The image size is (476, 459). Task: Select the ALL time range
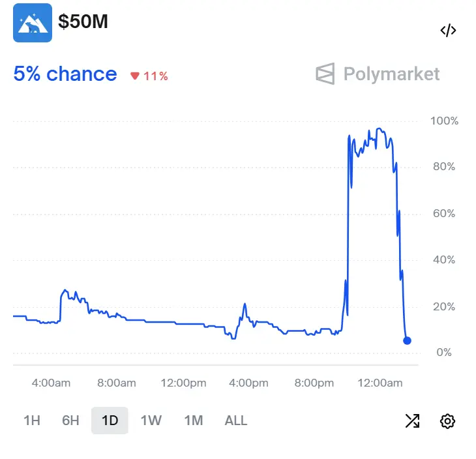coord(236,421)
